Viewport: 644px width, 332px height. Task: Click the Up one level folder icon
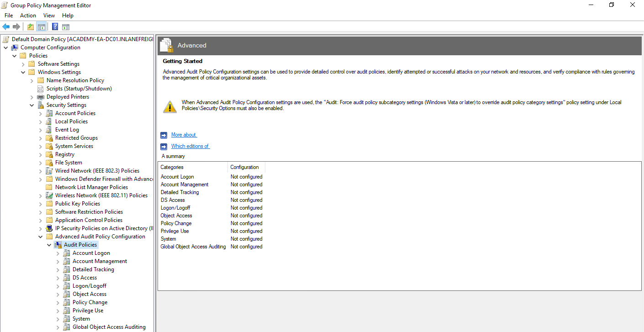pyautogui.click(x=31, y=27)
